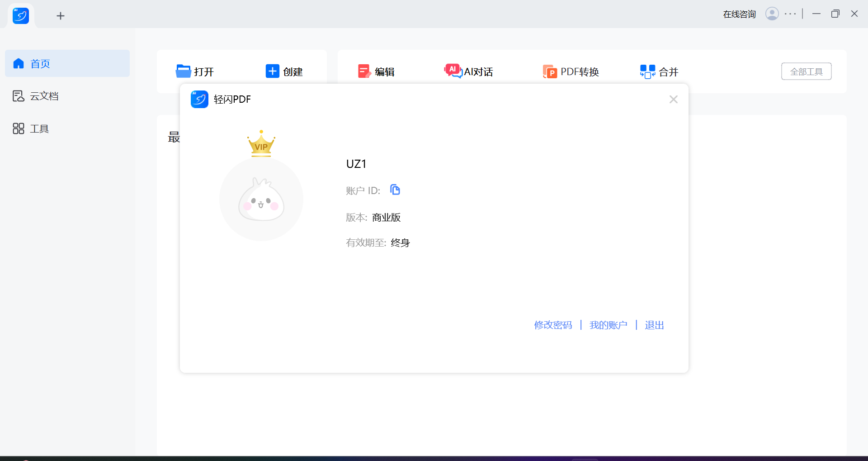This screenshot has height=461, width=868.
Task: Click the 打开 folder icon
Action: pyautogui.click(x=183, y=71)
